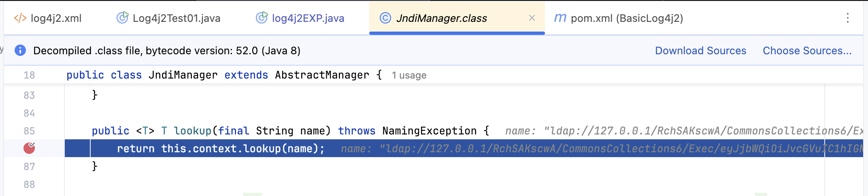868x196 pixels.
Task: Open the pom.xml (BasicLog4j2) tab
Action: point(619,18)
